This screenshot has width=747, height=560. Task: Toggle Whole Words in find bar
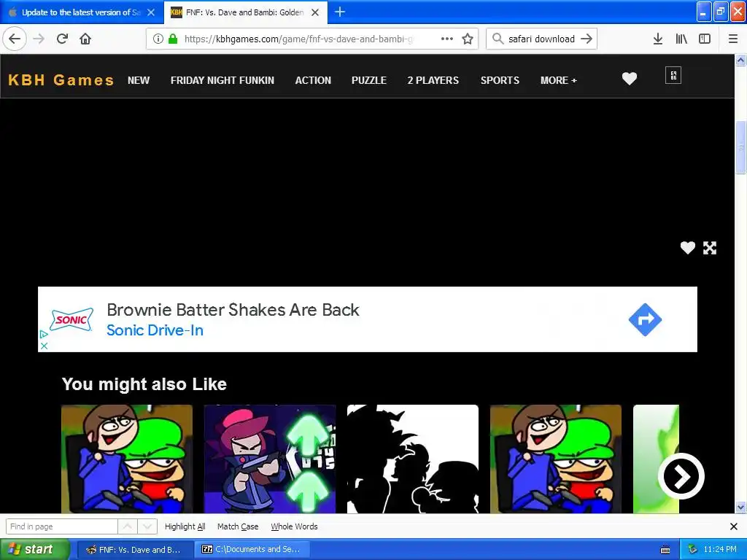click(294, 526)
